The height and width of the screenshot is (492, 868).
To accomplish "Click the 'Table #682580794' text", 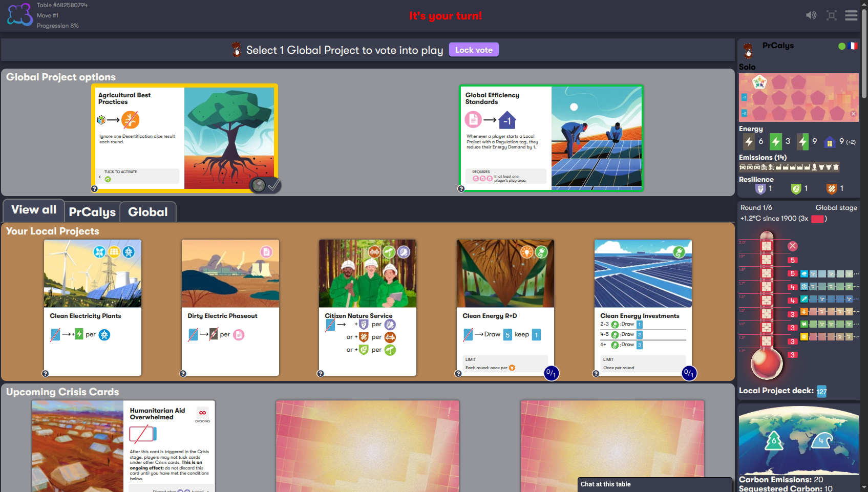I will pos(62,5).
